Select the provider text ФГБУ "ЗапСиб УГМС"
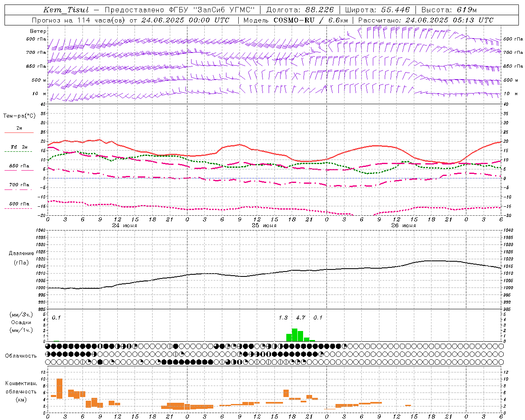This screenshot has height=420, width=525. [x=211, y=10]
